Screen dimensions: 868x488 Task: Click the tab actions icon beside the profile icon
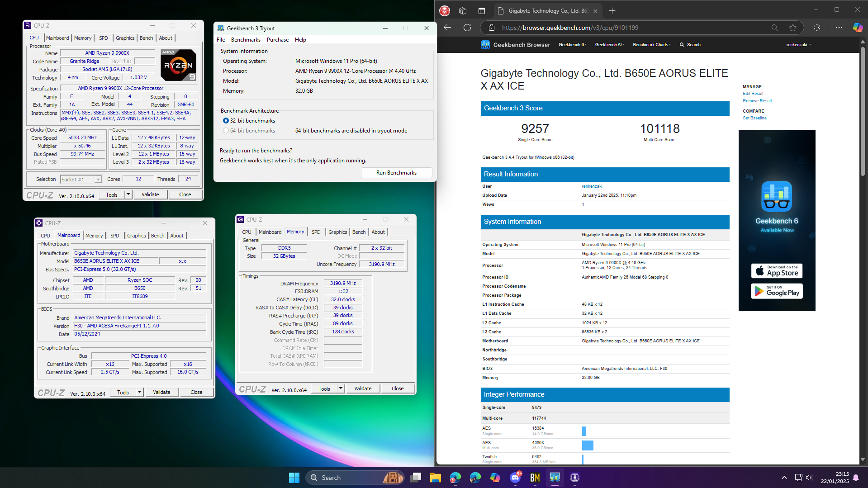(x=463, y=11)
